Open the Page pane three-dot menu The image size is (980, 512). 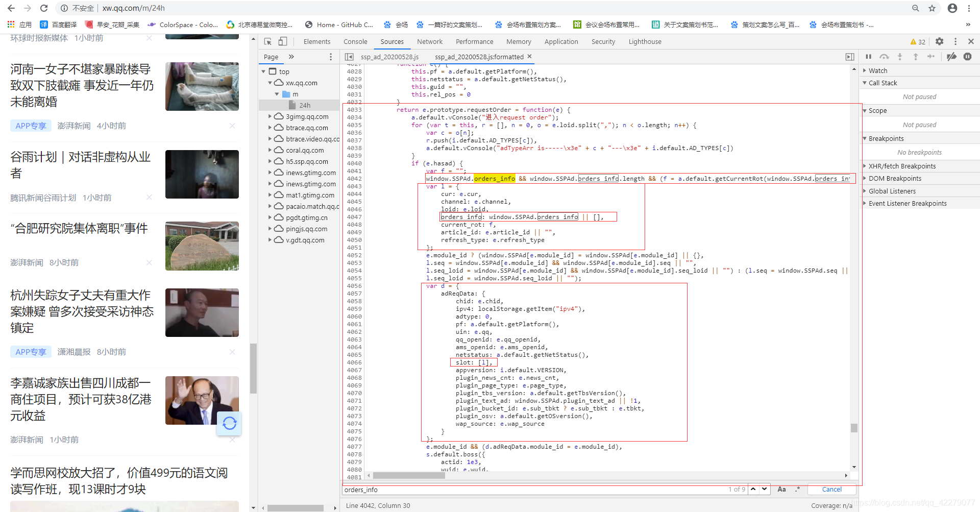(331, 57)
